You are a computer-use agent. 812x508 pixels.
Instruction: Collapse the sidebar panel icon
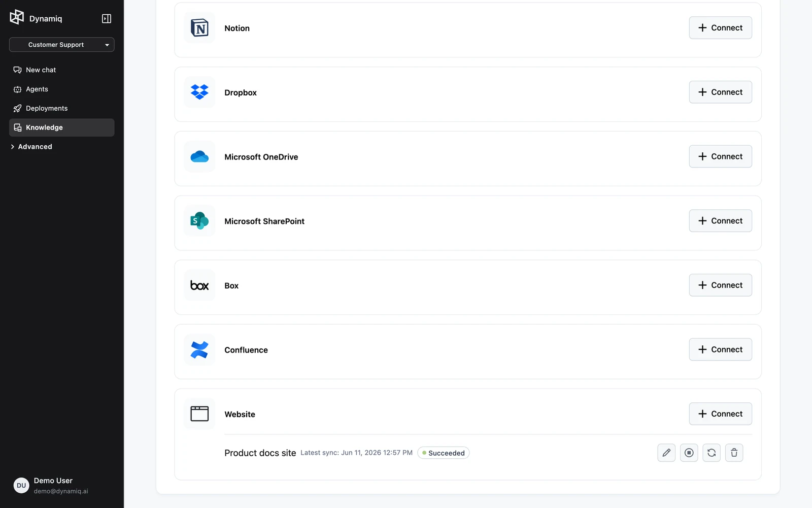coord(107,18)
